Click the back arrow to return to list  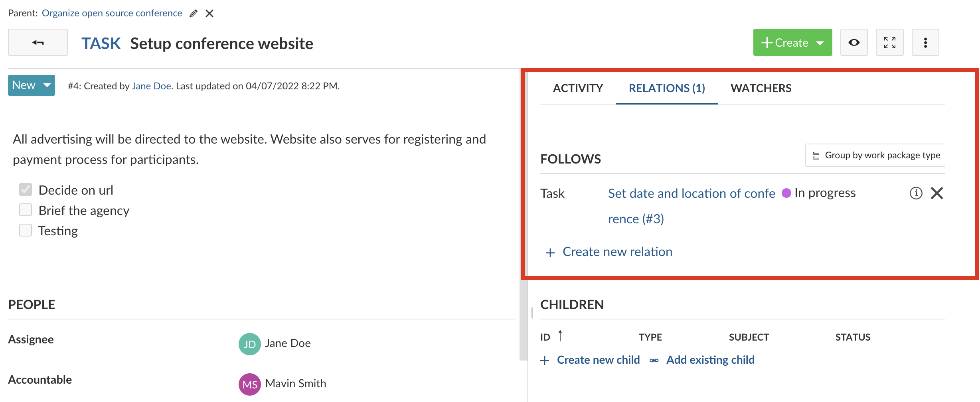[38, 42]
